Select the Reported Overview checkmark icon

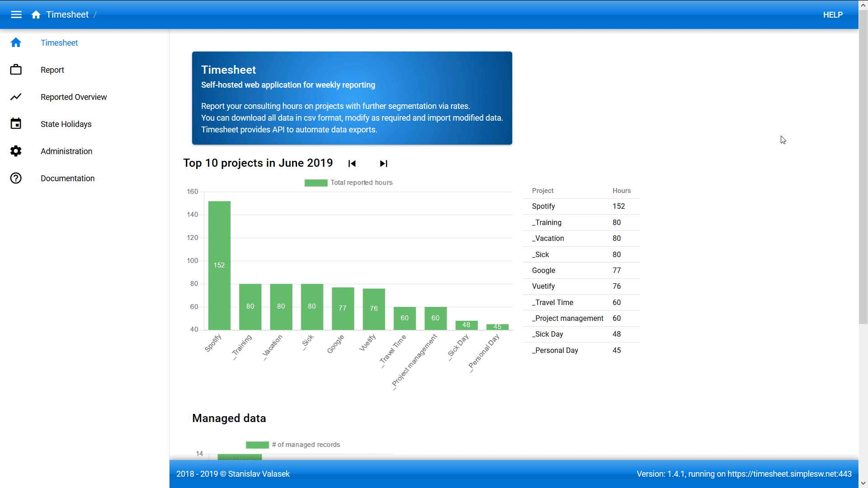pos(16,97)
